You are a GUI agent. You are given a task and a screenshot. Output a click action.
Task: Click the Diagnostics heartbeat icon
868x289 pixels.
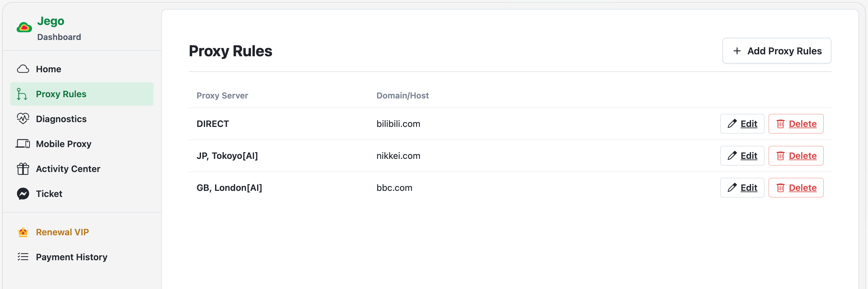(23, 119)
